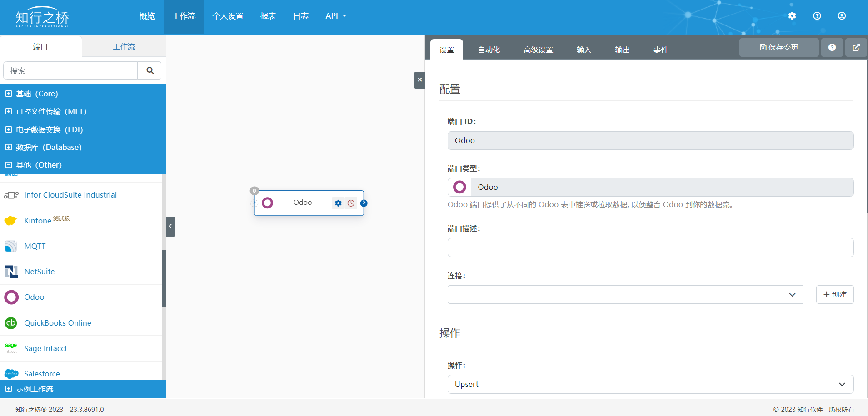Select the Infor CloudSuite Industrial connector
The height and width of the screenshot is (416, 868).
81,195
